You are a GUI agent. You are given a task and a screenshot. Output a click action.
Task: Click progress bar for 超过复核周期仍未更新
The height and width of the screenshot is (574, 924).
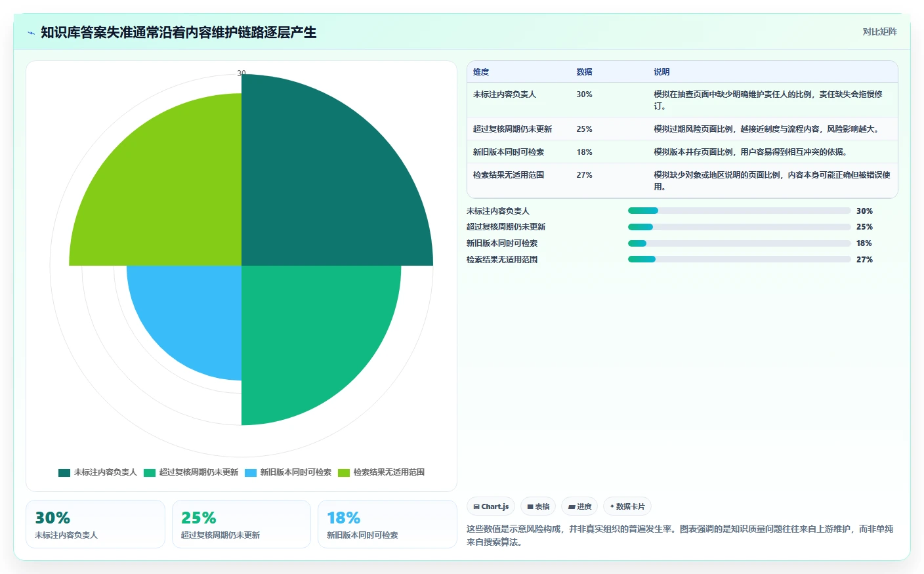(740, 227)
